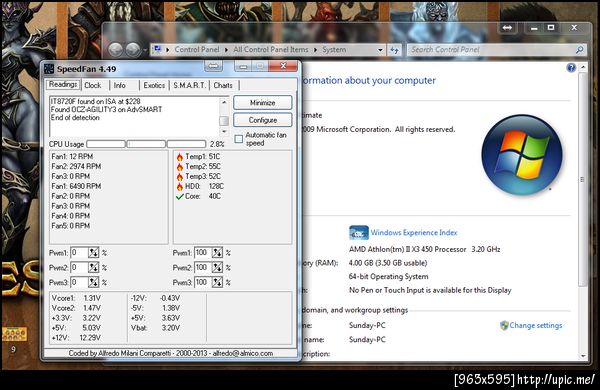This screenshot has height=390, width=600.
Task: Select the S.M.A.R.T. tab
Action: click(x=189, y=85)
